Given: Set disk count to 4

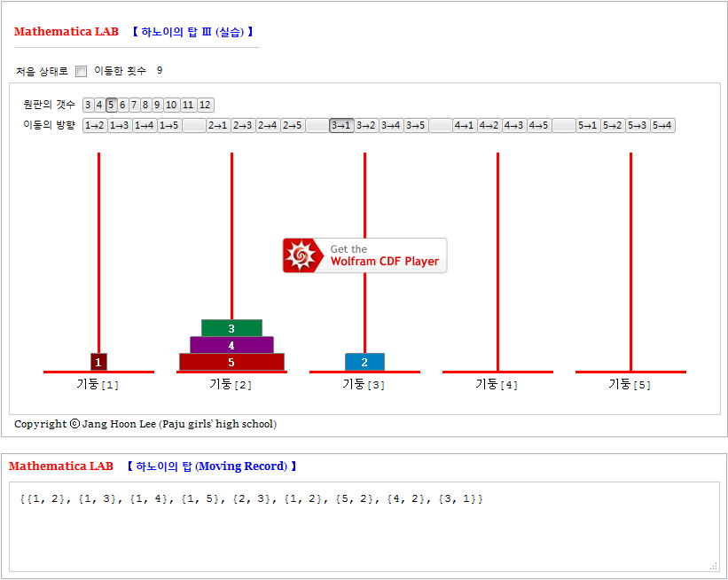Looking at the screenshot, I should click(99, 105).
